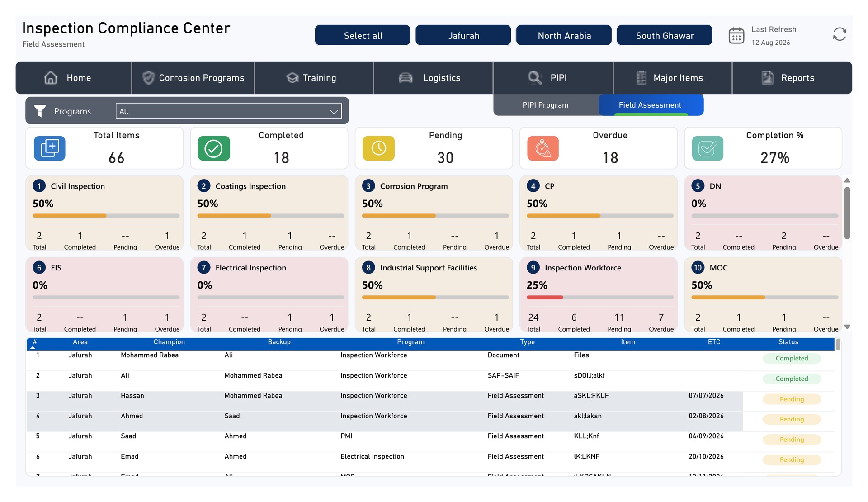Click the Training graduation cap icon
Screen dimensions: 868x502
[x=292, y=78]
